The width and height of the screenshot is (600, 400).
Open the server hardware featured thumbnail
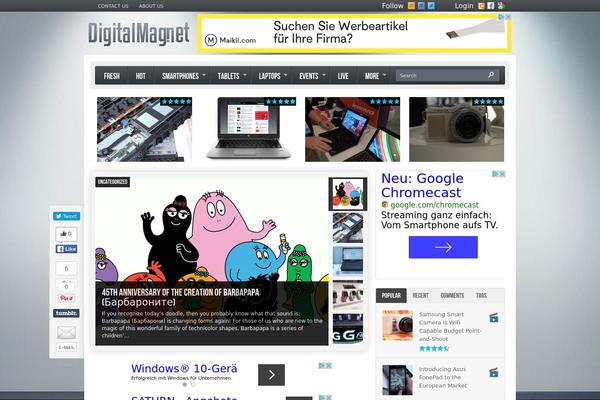click(144, 129)
